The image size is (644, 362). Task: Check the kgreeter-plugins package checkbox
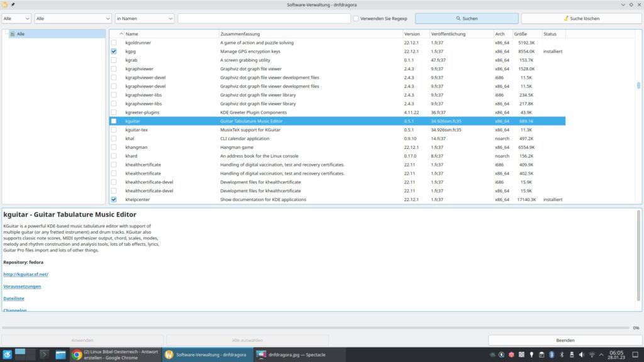pyautogui.click(x=114, y=112)
